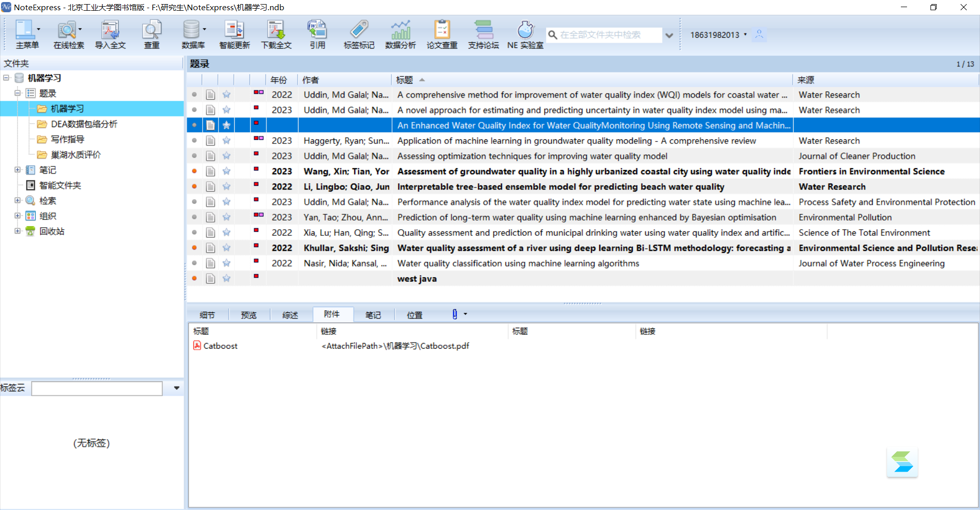Screen dimensions: 980x510
Task: Click the document icon of 'west java' row
Action: (x=210, y=279)
